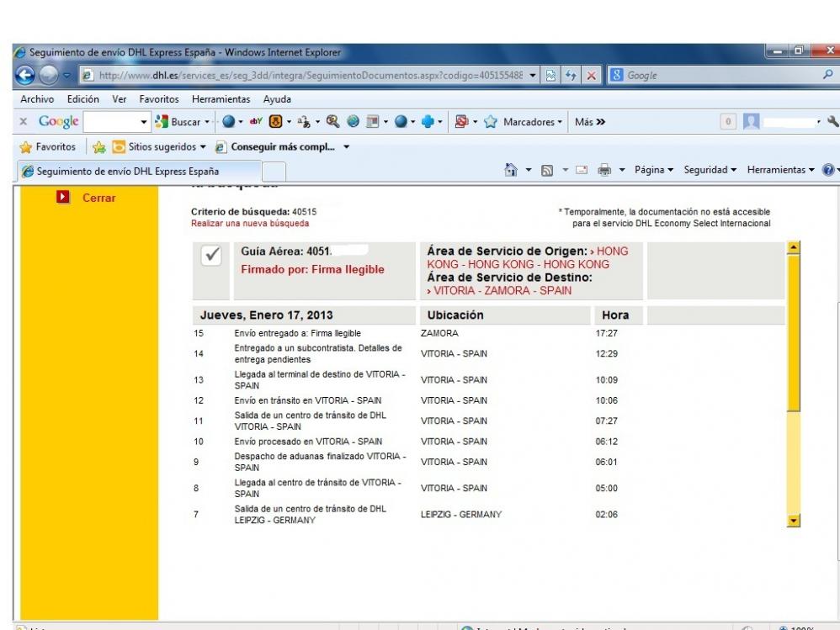
Task: Click the Buscar button in Google Toolbar
Action: 179,122
